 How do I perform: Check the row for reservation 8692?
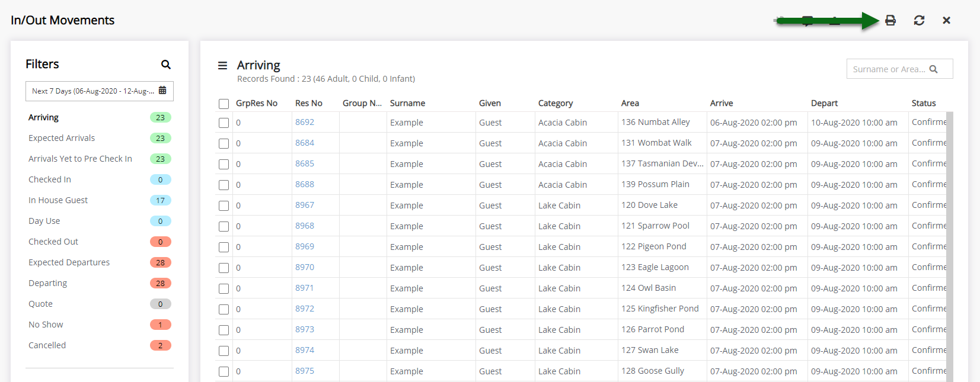(224, 123)
